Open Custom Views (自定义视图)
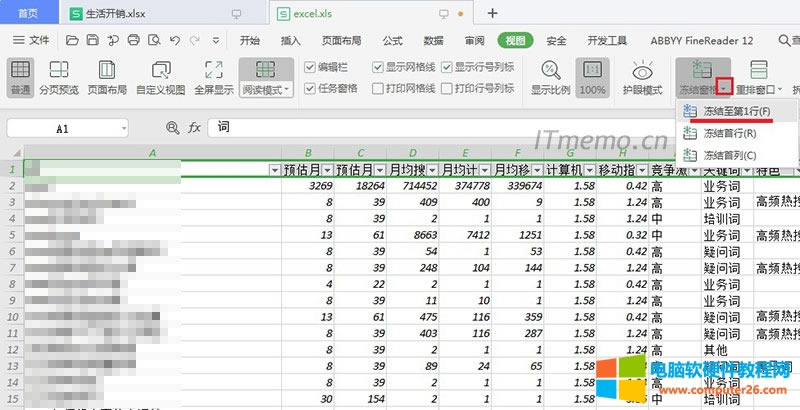800x410 pixels. (x=161, y=77)
